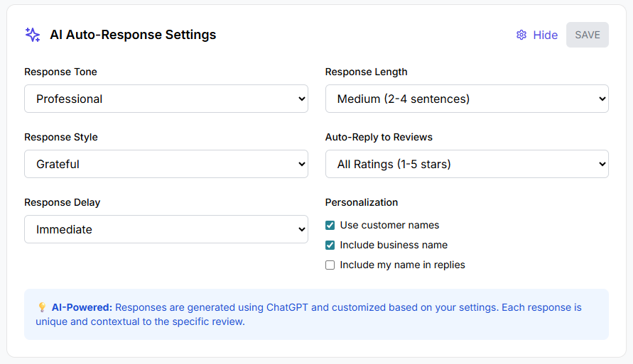Click the bold AI-Powered text in the banner
Viewport: 633px width, 364px height.
82,308
